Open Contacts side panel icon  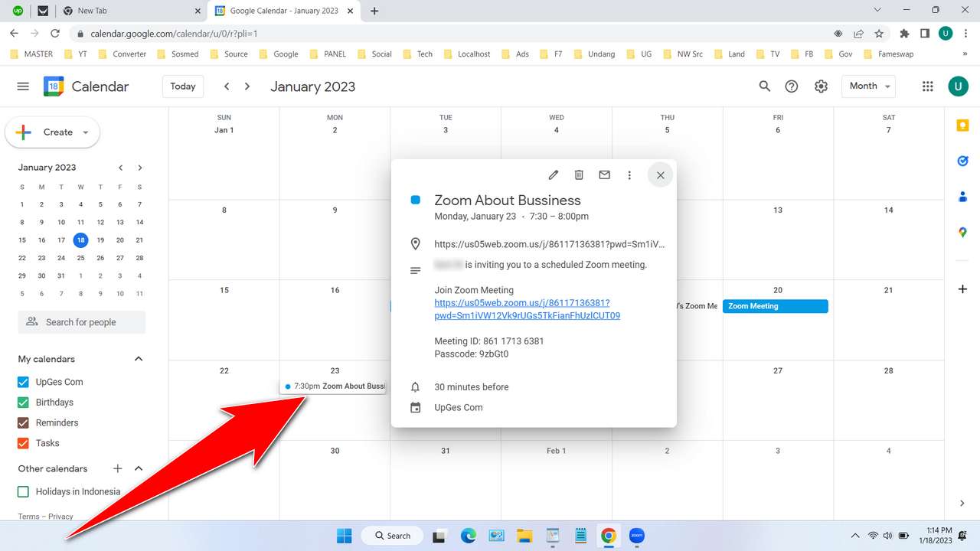(x=962, y=197)
